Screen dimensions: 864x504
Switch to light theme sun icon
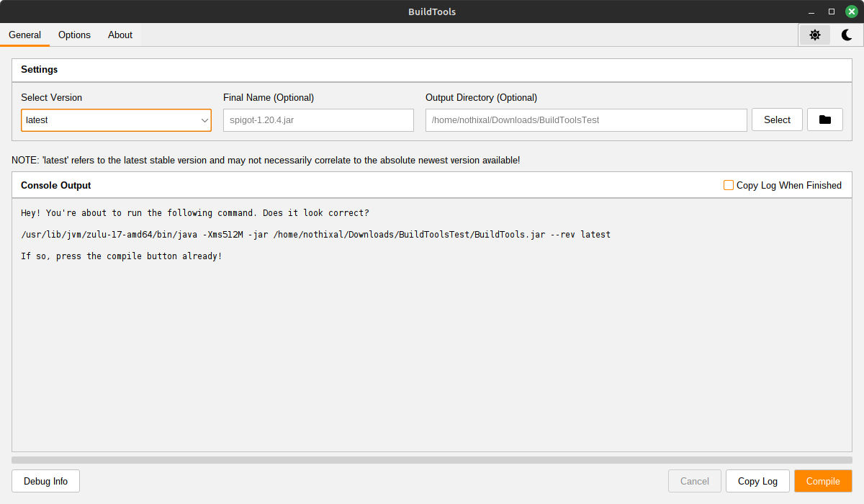(815, 35)
